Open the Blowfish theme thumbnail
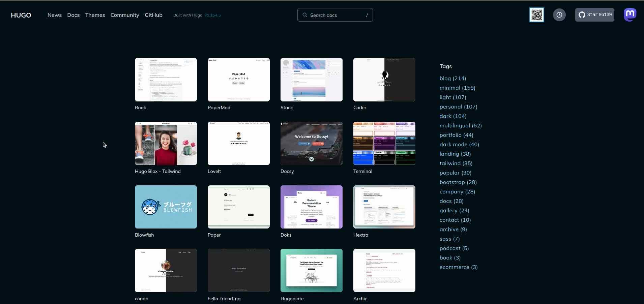The image size is (644, 304). click(166, 207)
